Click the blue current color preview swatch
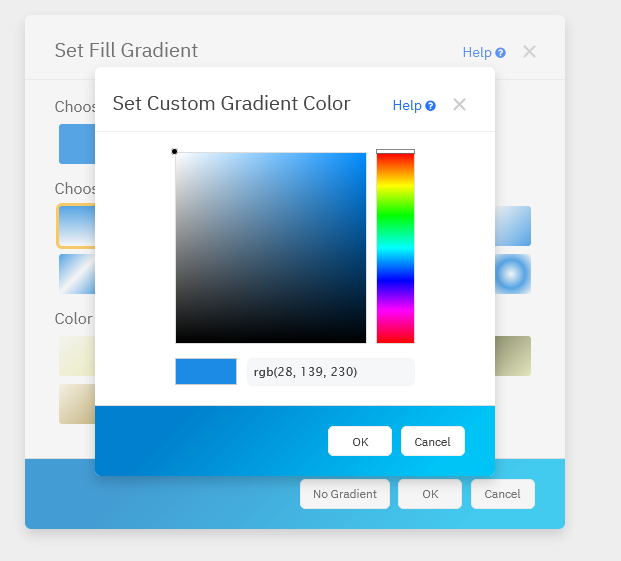 click(206, 372)
